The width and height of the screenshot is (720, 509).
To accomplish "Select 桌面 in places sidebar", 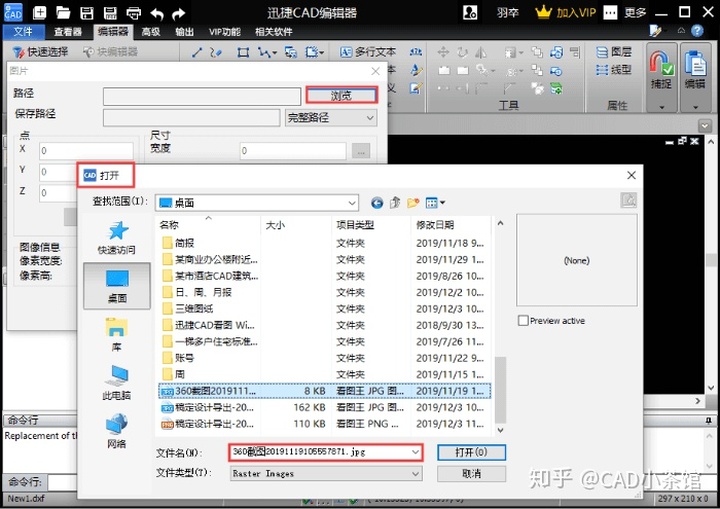I will (117, 286).
